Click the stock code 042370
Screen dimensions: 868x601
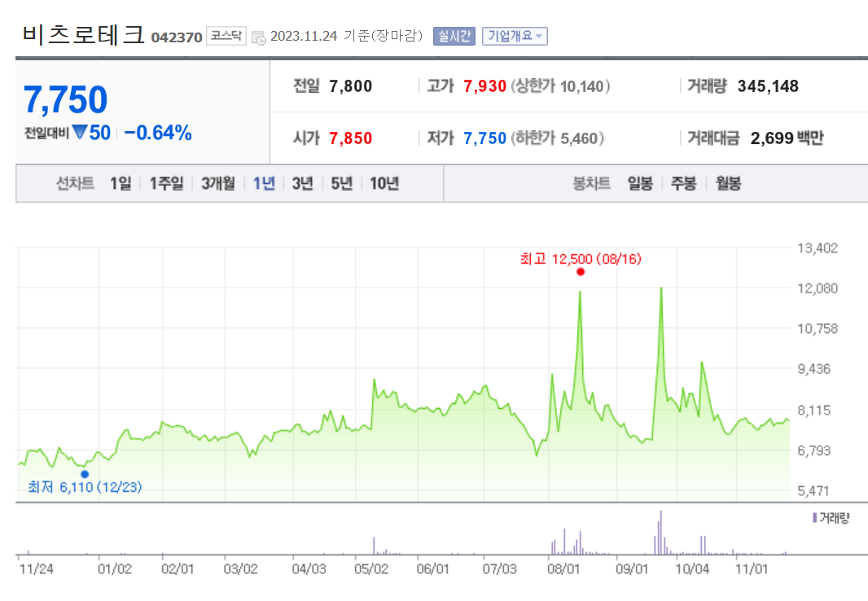(177, 37)
